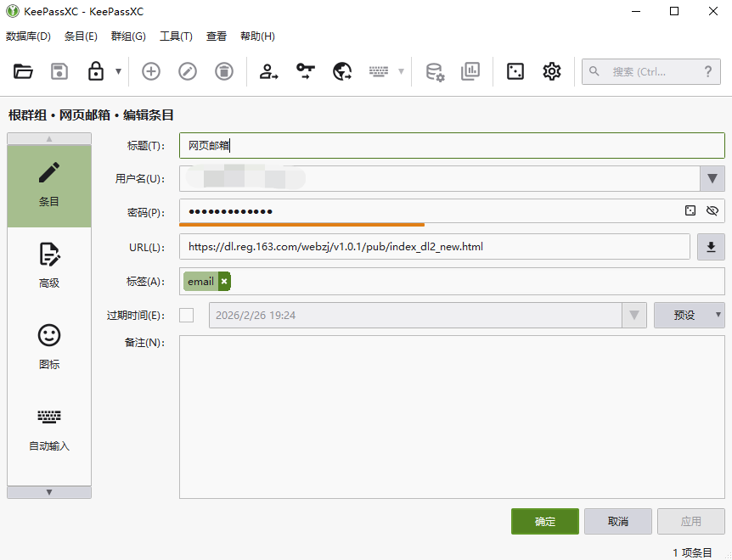Confirm changes with 确定 button
Viewport: 732px width, 560px height.
click(545, 521)
